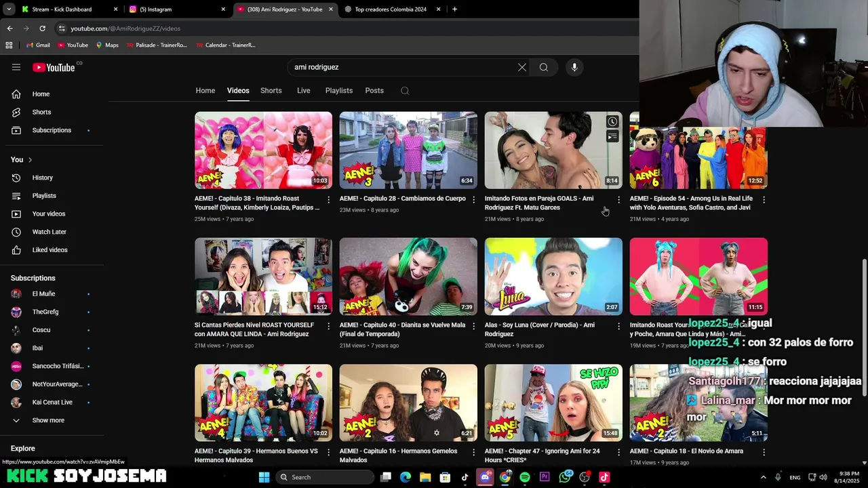
Task: Open Maps bookmark
Action: click(107, 45)
